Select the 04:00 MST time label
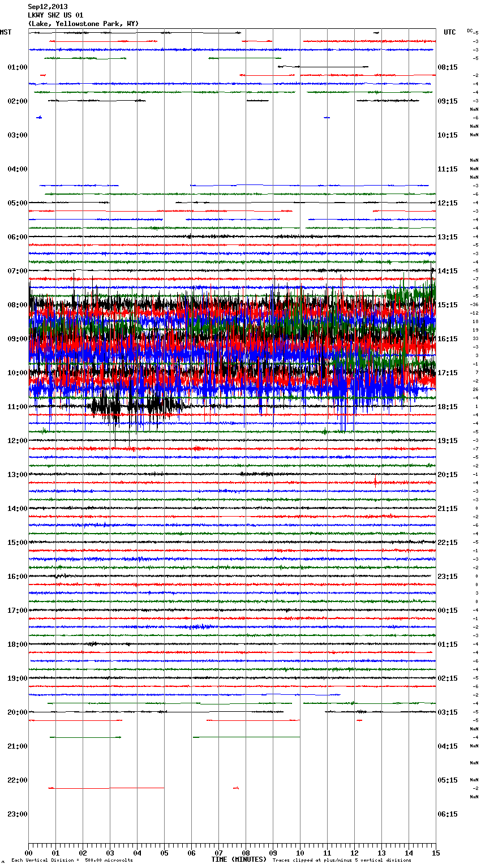The image size is (481, 868). 18,169
